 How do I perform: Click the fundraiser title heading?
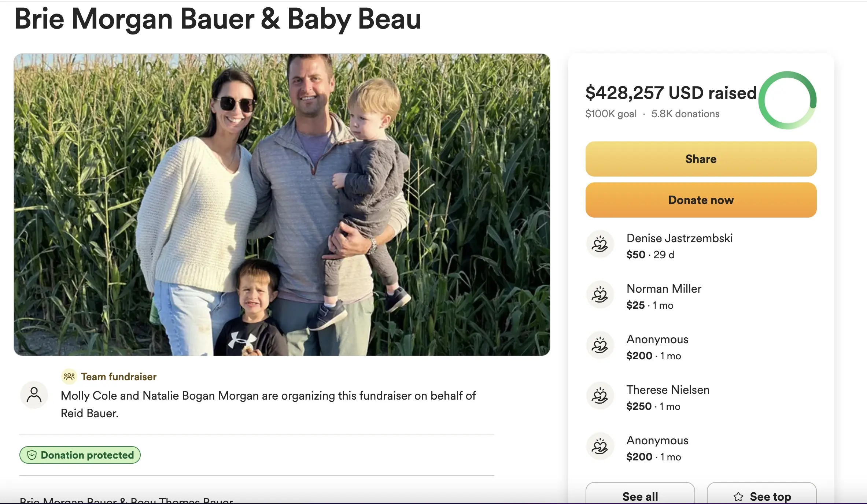pos(218,19)
